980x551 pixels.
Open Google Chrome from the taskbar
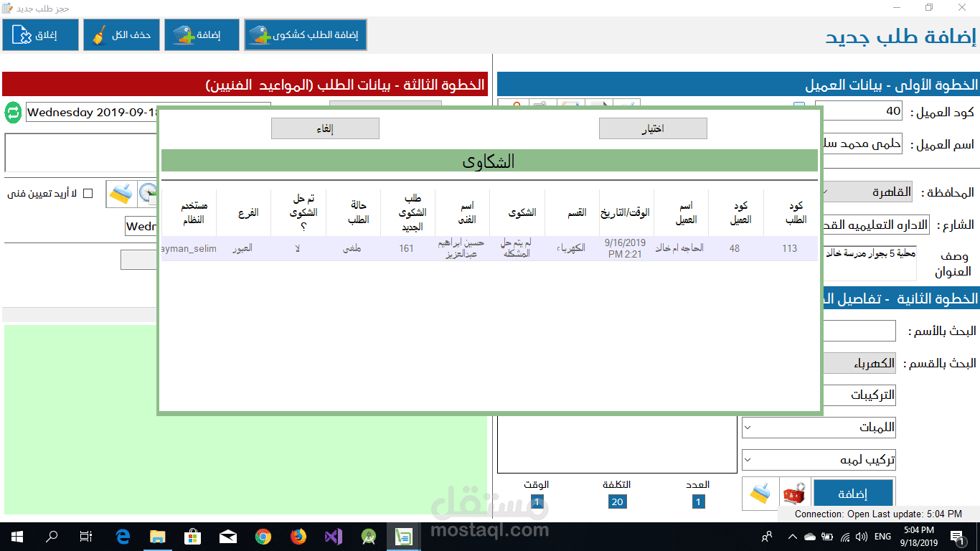(x=263, y=537)
